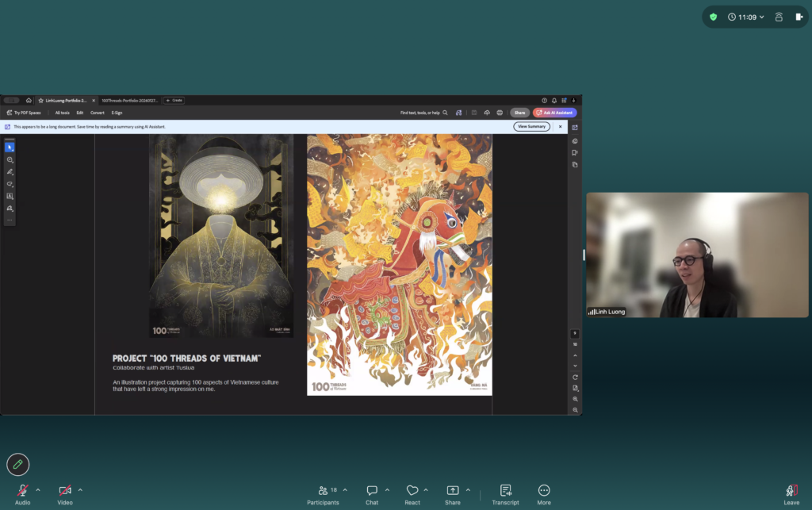Image resolution: width=812 pixels, height=510 pixels.
Task: Click Linh Luong's video thumbnail
Action: tap(697, 255)
